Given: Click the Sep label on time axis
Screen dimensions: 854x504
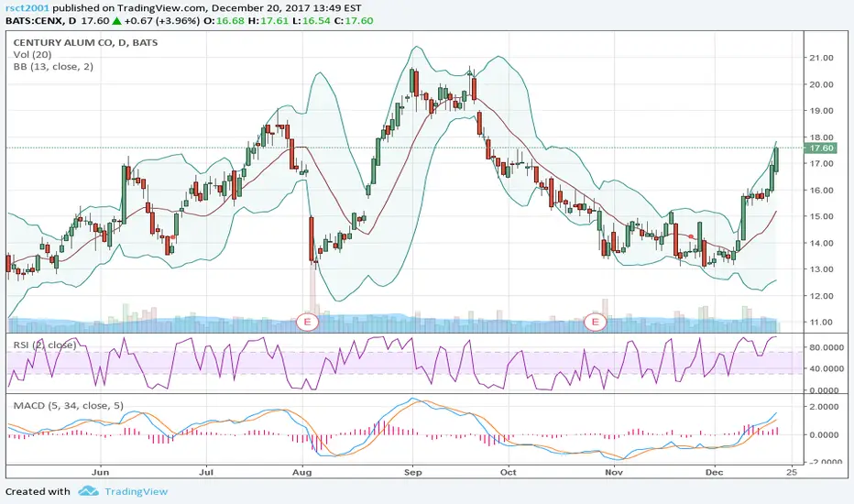Looking at the screenshot, I should tap(413, 473).
